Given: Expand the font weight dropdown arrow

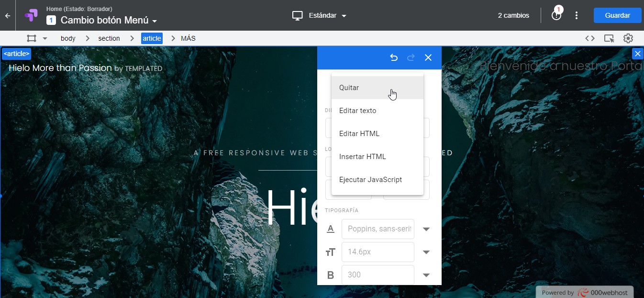Looking at the screenshot, I should [x=426, y=275].
